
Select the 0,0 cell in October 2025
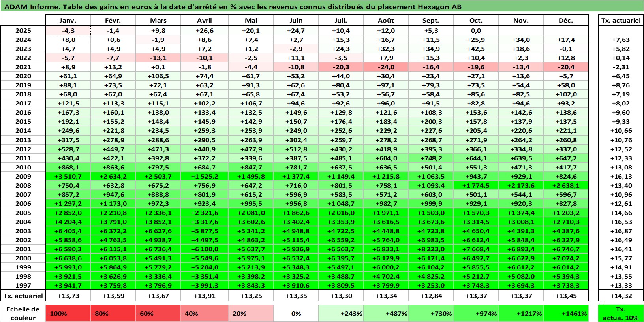tap(476, 31)
